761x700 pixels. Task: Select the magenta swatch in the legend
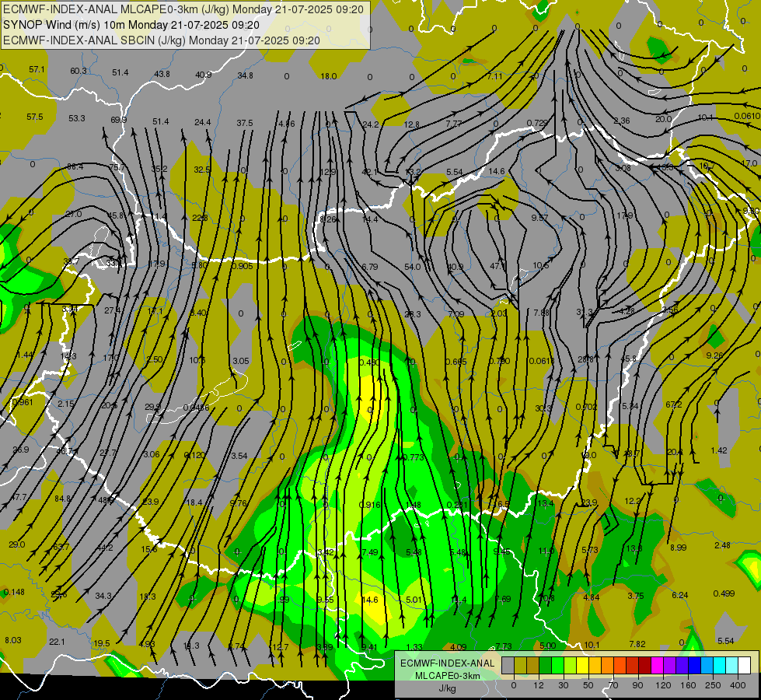pyautogui.click(x=658, y=665)
